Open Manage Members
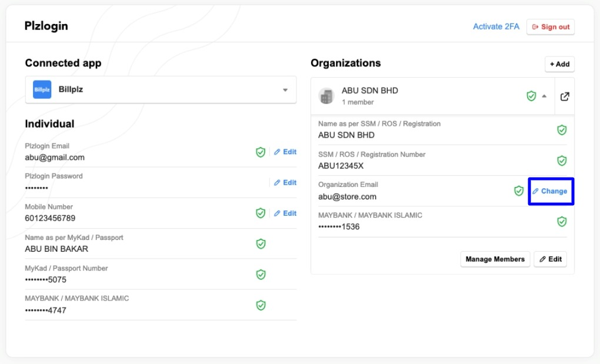This screenshot has width=600, height=364. pos(495,259)
